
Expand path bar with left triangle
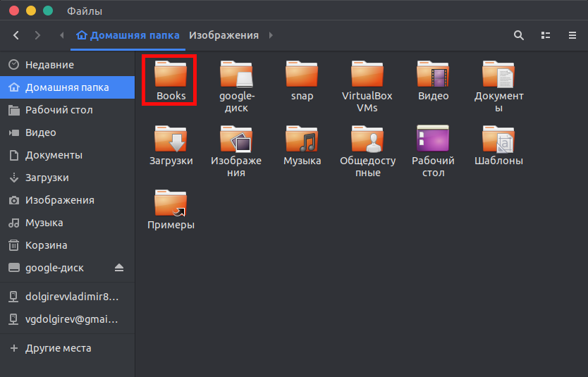[x=62, y=35]
